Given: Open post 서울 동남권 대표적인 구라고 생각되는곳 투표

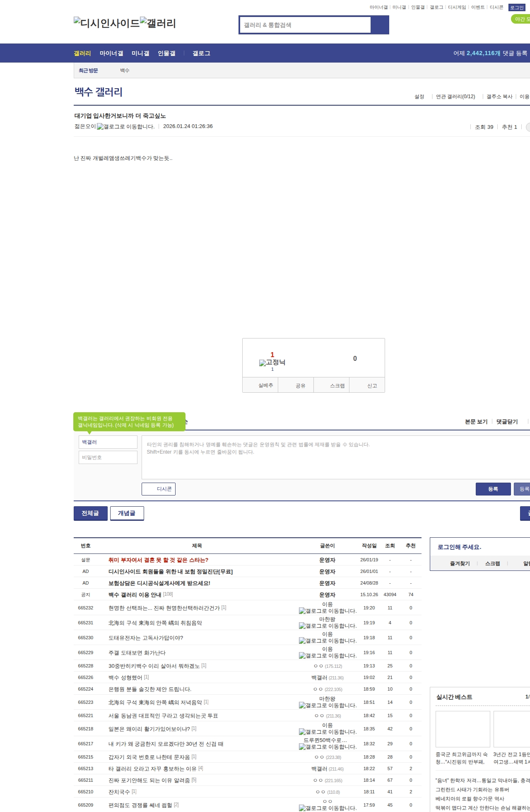Looking at the screenshot, I should 163,716.
